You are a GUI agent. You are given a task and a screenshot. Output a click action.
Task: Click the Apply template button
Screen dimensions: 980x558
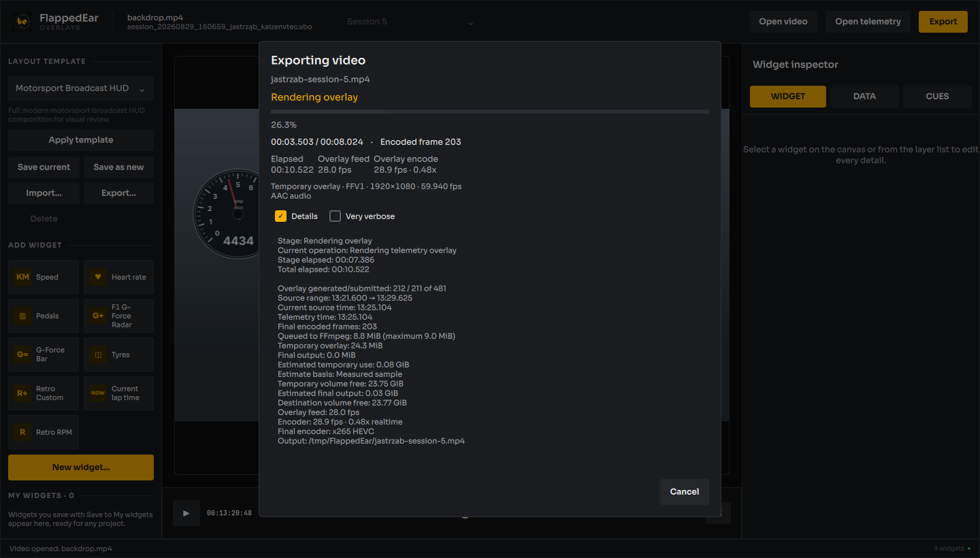tap(81, 140)
